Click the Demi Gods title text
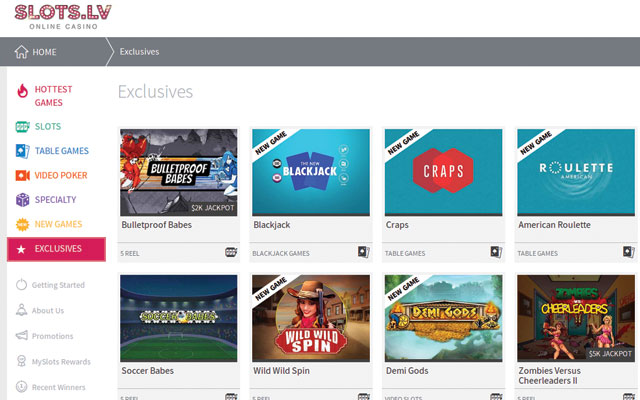The image size is (640, 400). pyautogui.click(x=407, y=371)
